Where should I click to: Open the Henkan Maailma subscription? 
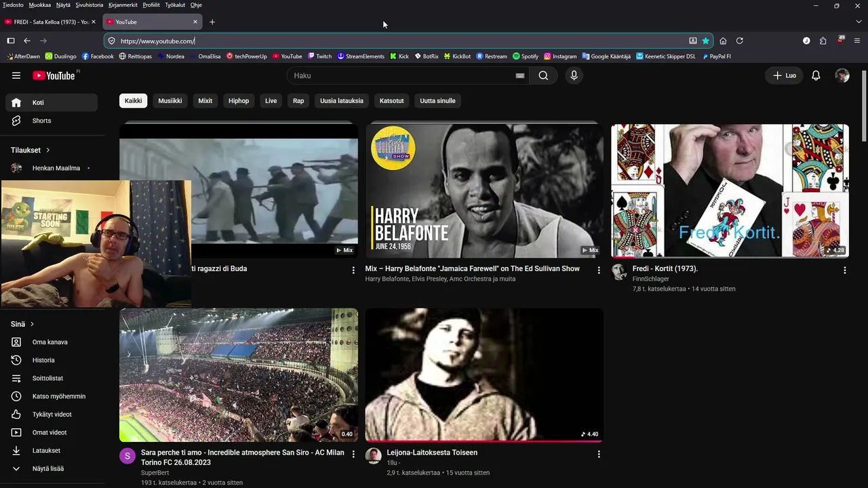tap(52, 168)
